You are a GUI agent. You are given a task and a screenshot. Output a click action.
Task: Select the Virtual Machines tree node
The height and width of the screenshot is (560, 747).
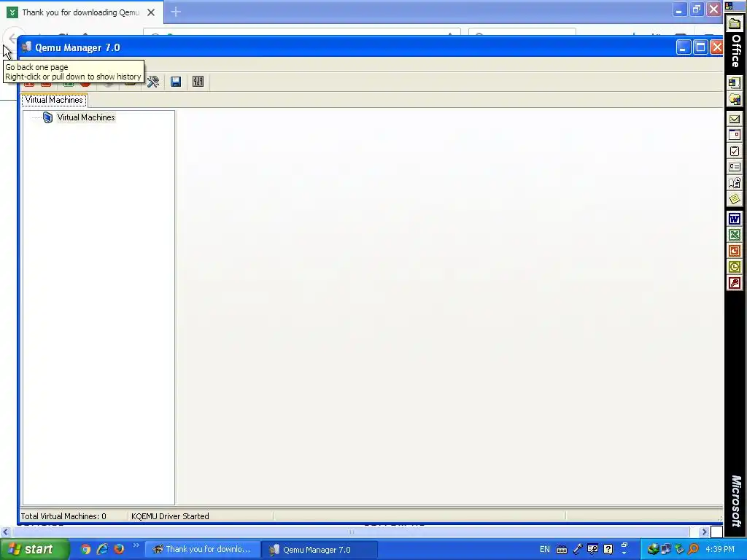tap(86, 117)
